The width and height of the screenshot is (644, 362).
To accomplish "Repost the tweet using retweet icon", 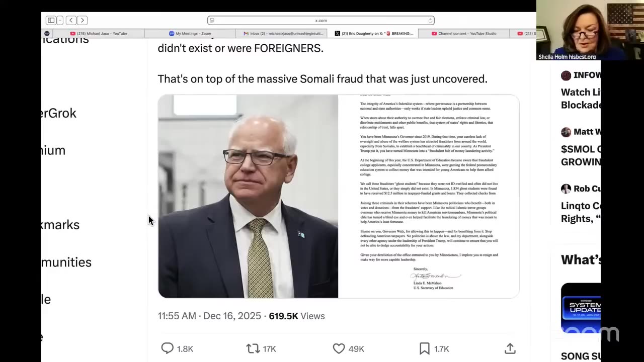I will point(253,348).
